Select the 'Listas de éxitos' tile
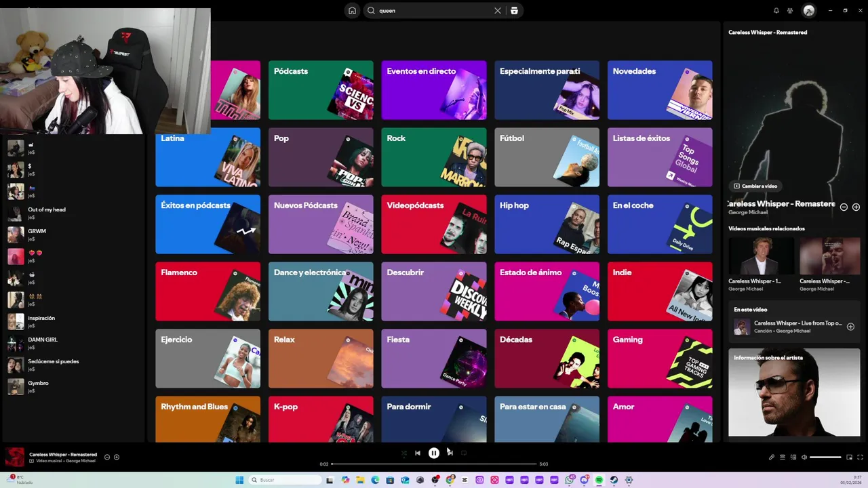Screen dimensions: 868x488 pos(660,157)
